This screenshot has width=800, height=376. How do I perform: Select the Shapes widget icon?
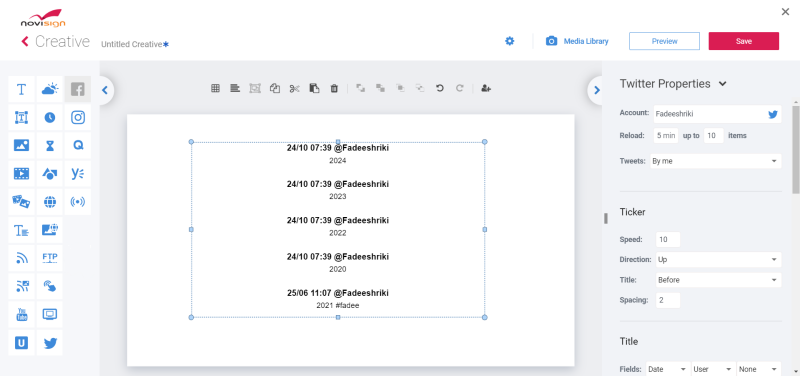point(49,173)
